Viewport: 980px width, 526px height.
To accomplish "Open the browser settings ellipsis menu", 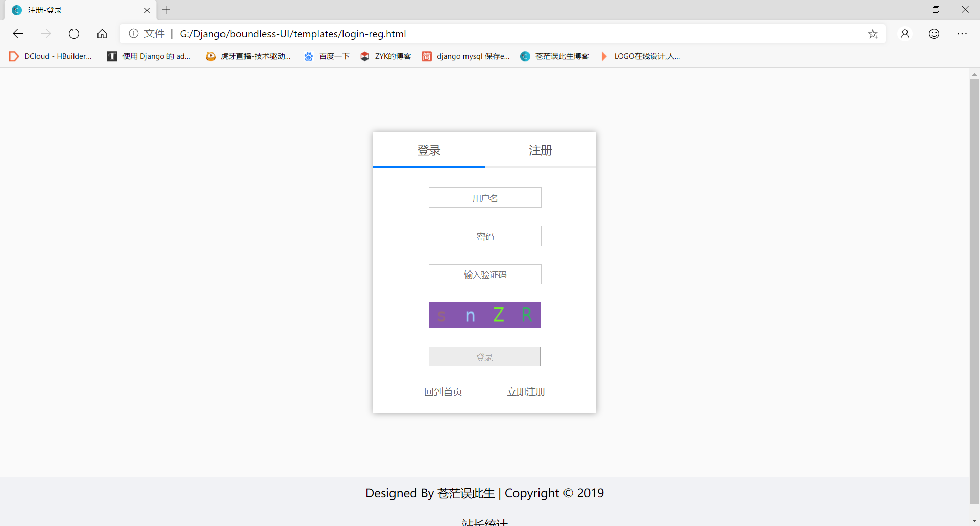I will (962, 34).
